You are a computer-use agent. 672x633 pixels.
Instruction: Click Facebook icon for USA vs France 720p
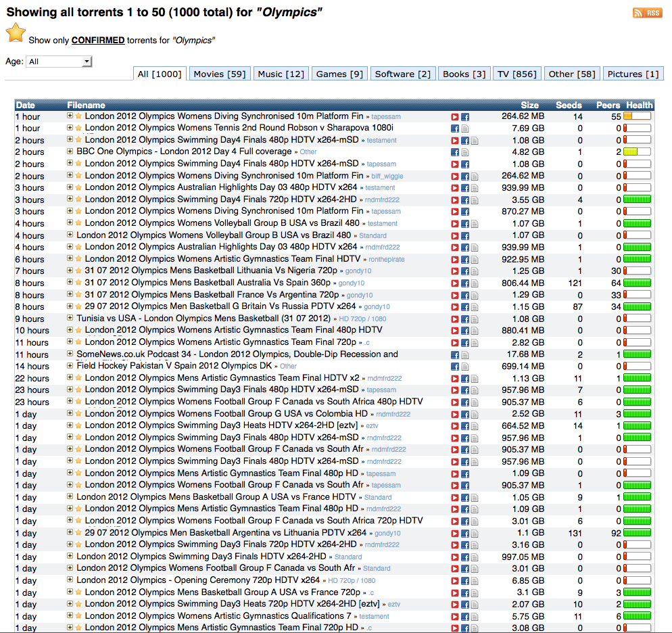click(x=465, y=593)
